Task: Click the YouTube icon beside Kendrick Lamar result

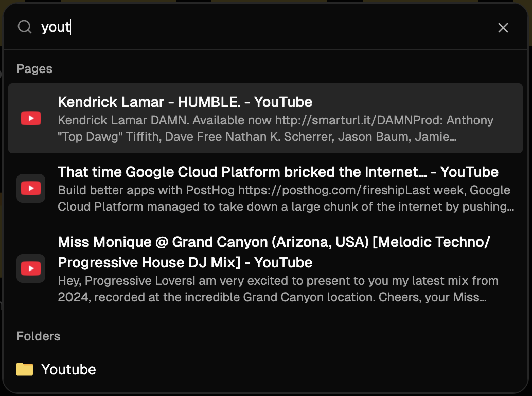Action: point(31,118)
